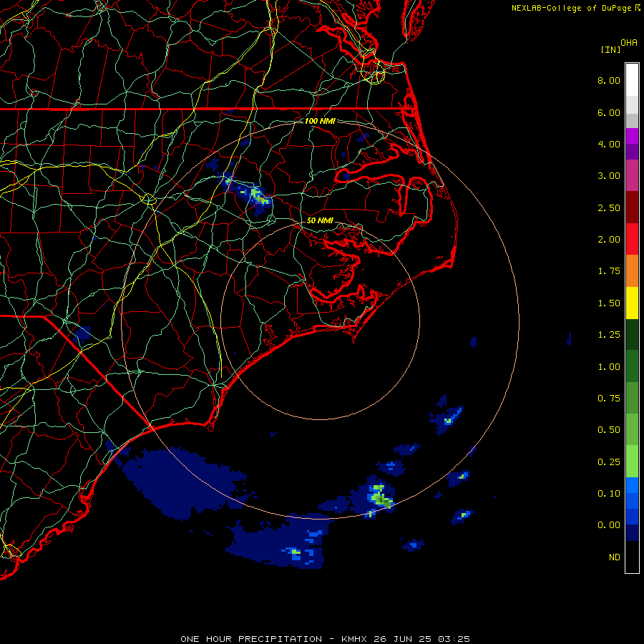Click the OHA product code label
The width and height of the screenshot is (644, 644).
629,42
